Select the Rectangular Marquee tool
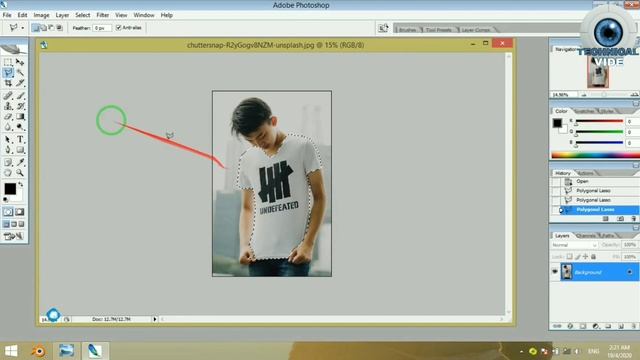 [8, 62]
